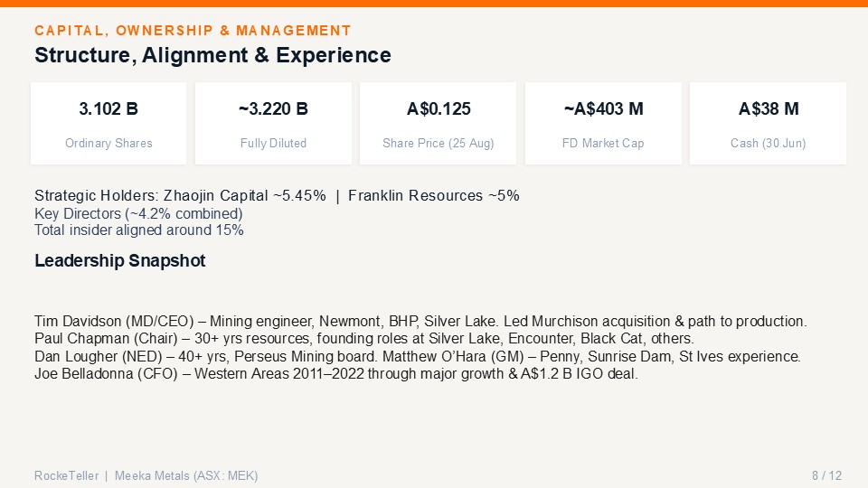Click the Tim Davidson (MD/CEO) line
This screenshot has height=488, width=868.
point(420,322)
